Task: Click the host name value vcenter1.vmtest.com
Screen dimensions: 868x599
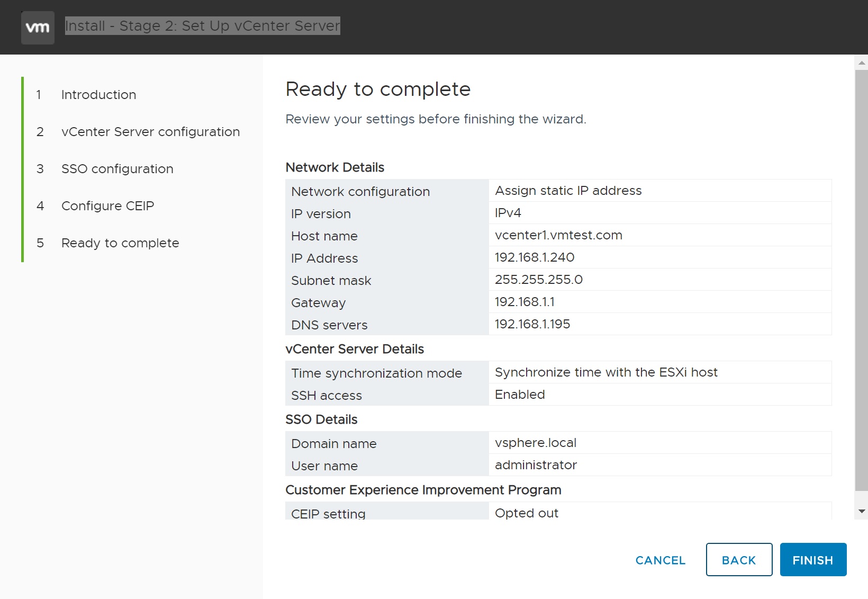Action: coord(558,235)
